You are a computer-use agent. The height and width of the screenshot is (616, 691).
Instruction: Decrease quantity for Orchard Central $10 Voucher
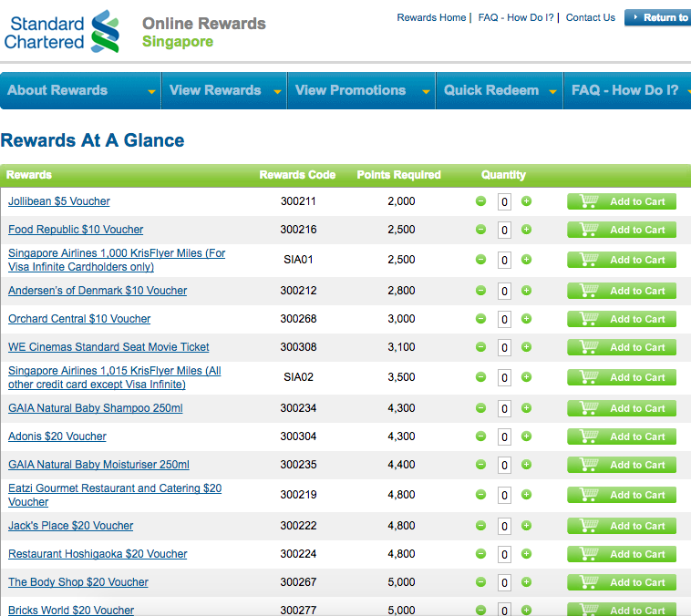point(480,319)
